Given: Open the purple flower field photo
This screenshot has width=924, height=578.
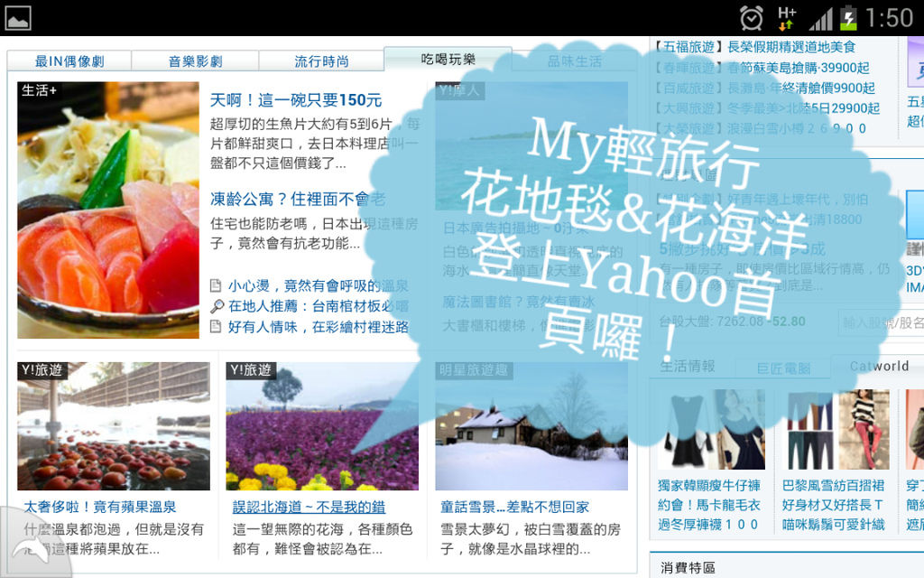Looking at the screenshot, I should tap(322, 426).
